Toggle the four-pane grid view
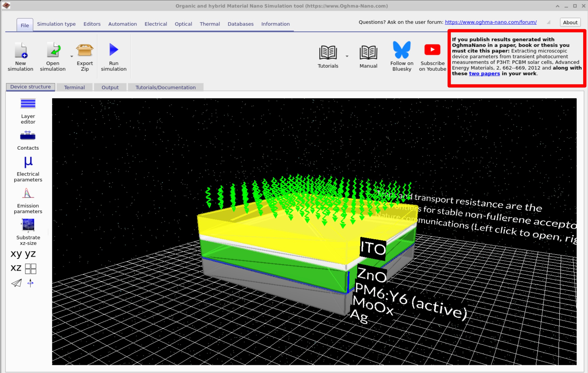Screen dimensions: 588x373 click(31, 269)
